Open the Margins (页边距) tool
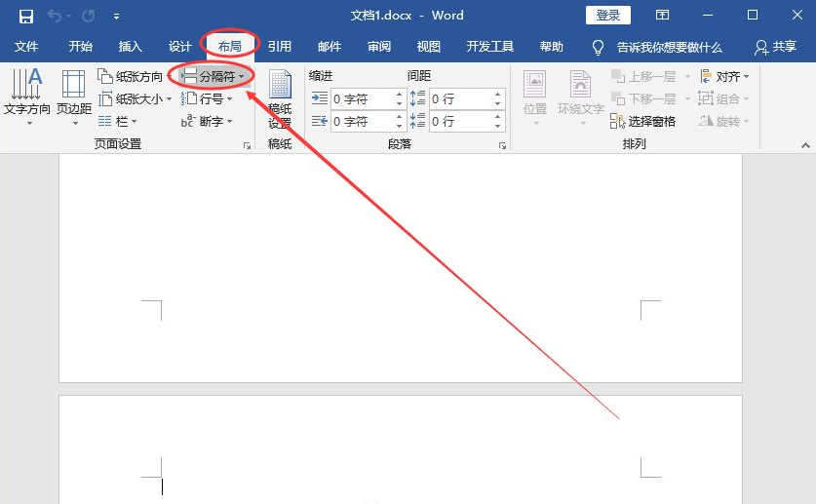 [73, 97]
